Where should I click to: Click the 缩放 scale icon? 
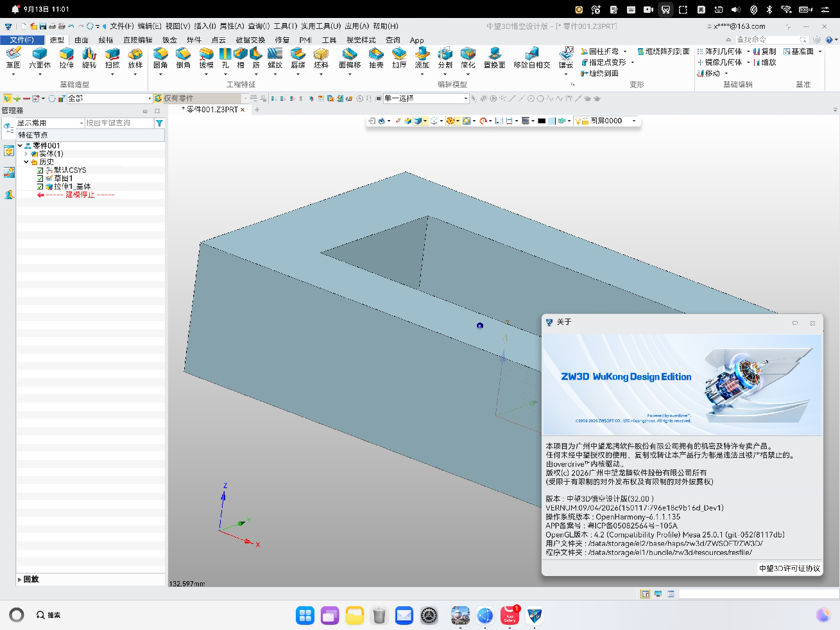(765, 62)
